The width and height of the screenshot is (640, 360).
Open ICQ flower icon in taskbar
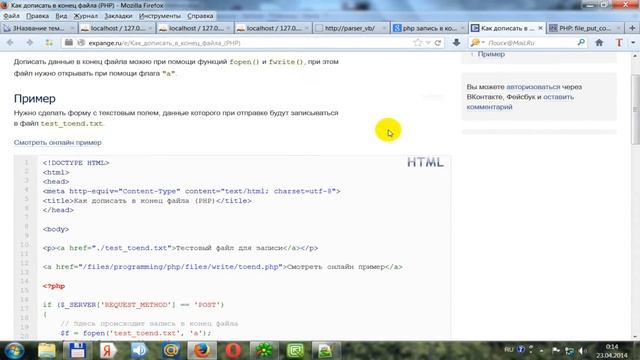pyautogui.click(x=264, y=351)
